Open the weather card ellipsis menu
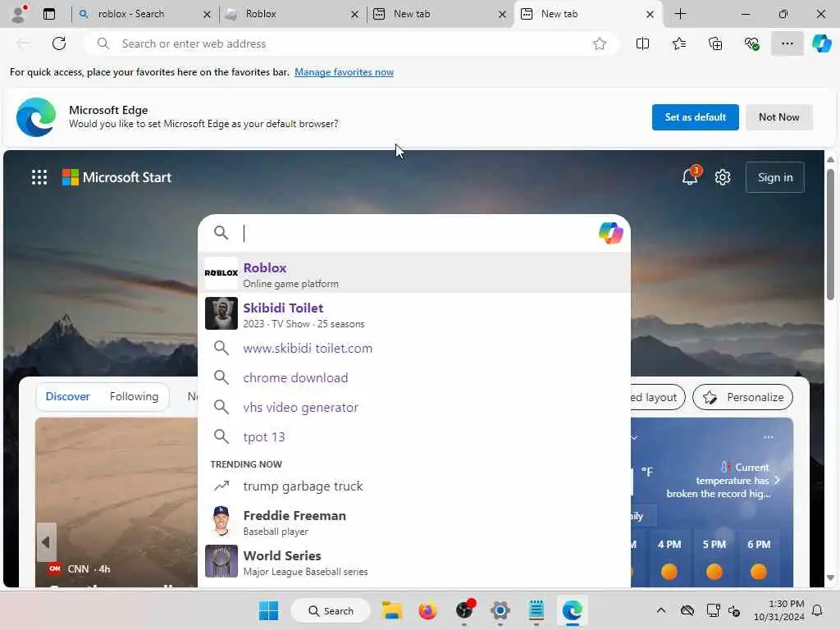 pos(768,437)
